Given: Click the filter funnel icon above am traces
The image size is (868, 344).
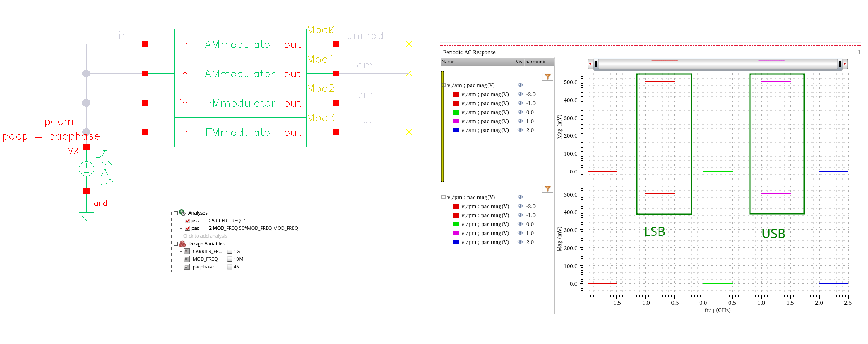Looking at the screenshot, I should pyautogui.click(x=547, y=77).
